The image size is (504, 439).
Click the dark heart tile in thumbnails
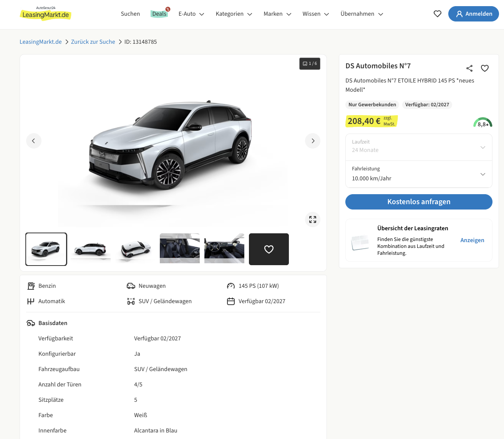(x=269, y=249)
